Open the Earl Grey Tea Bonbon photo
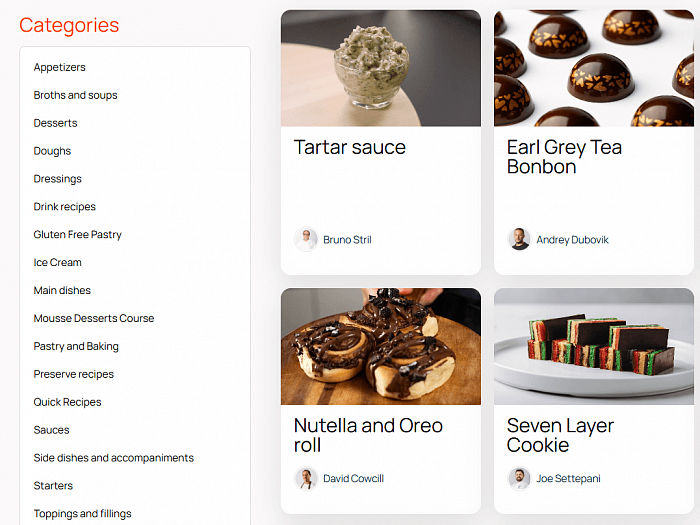Screen dimensions: 700x525 coord(593,68)
